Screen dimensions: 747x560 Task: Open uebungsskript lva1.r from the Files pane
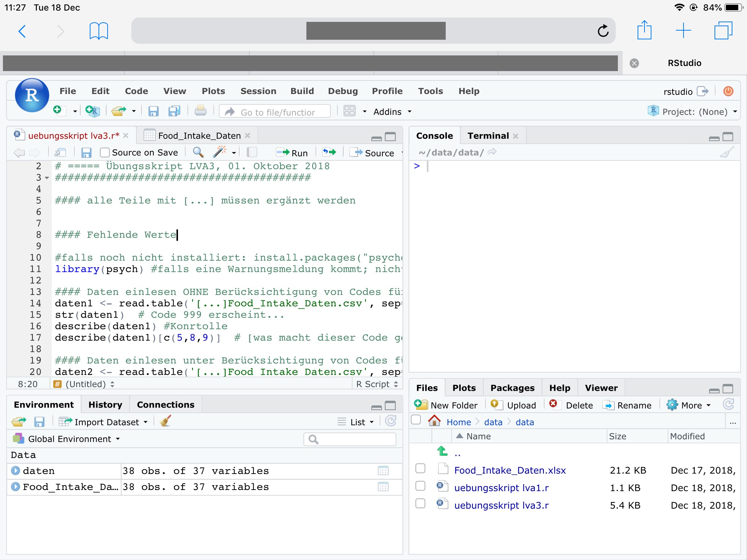(x=502, y=487)
